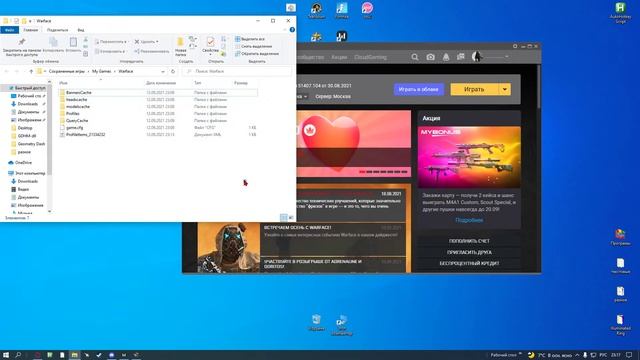Image resolution: width=640 pixels, height=360 pixels.
Task: Open the Play button dropdown arrow
Action: coord(505,89)
